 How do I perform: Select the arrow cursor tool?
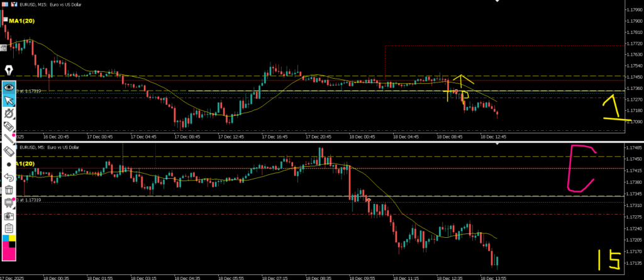[9, 100]
